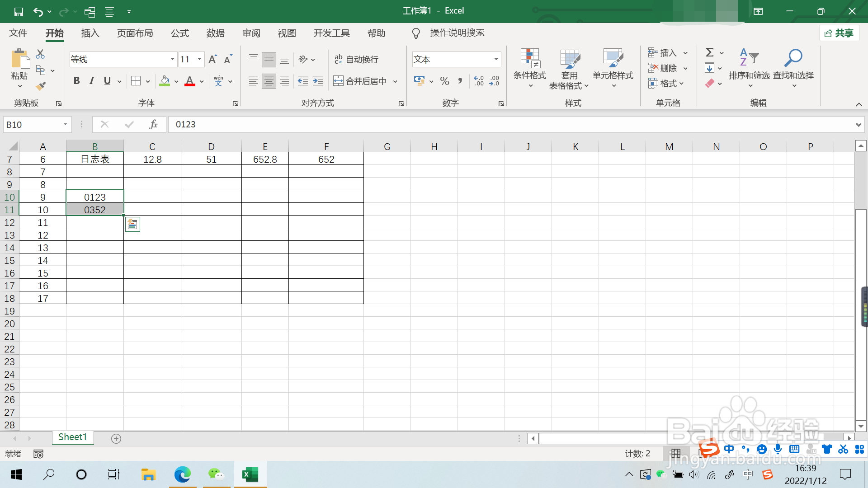868x488 pixels.
Task: Toggle Wrap Text (自动换行)
Action: pos(356,59)
